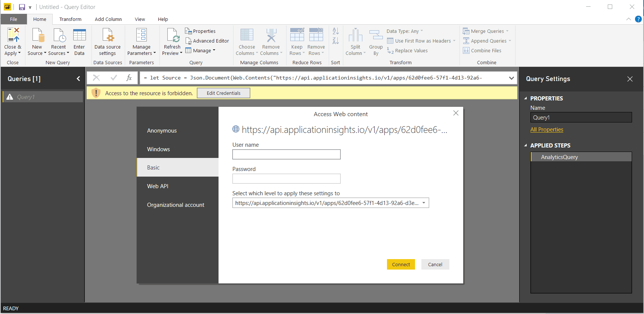Select Anonymous authentication
The height and width of the screenshot is (314, 644).
pos(178,131)
